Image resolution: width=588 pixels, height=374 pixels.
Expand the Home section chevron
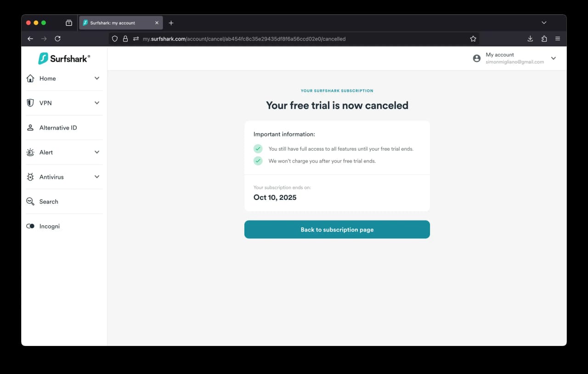click(x=97, y=78)
